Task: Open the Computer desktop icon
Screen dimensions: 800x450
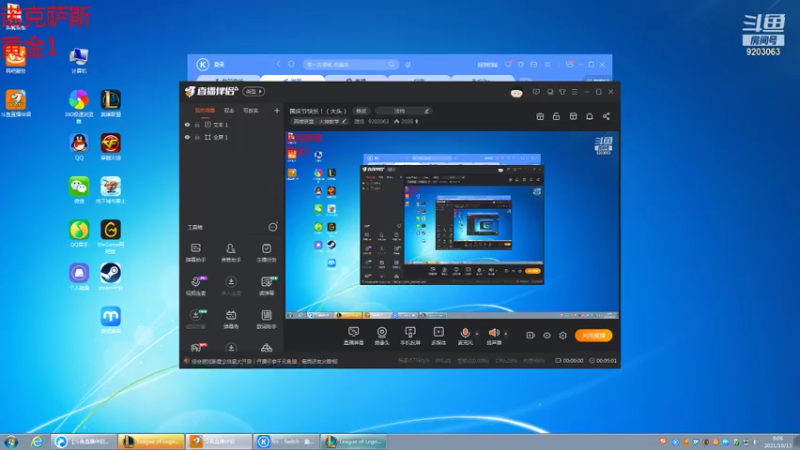Action: point(79,61)
